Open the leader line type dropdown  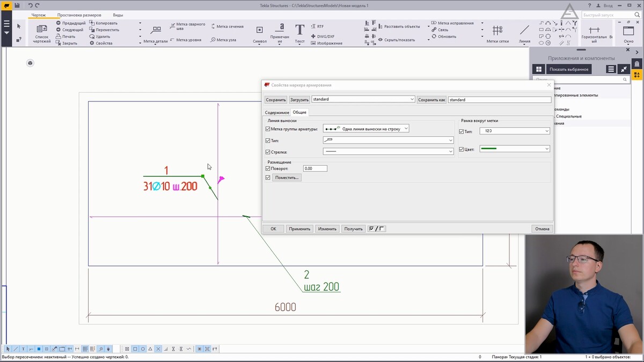(x=388, y=141)
